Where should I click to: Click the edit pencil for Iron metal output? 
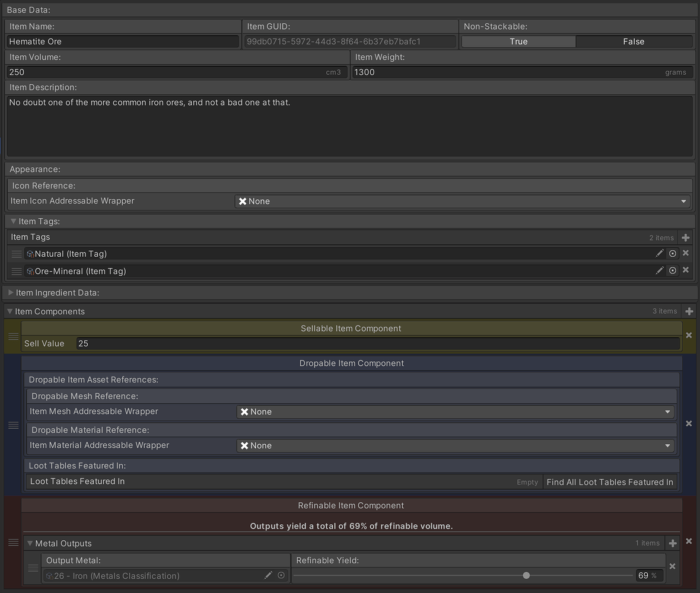(x=269, y=575)
